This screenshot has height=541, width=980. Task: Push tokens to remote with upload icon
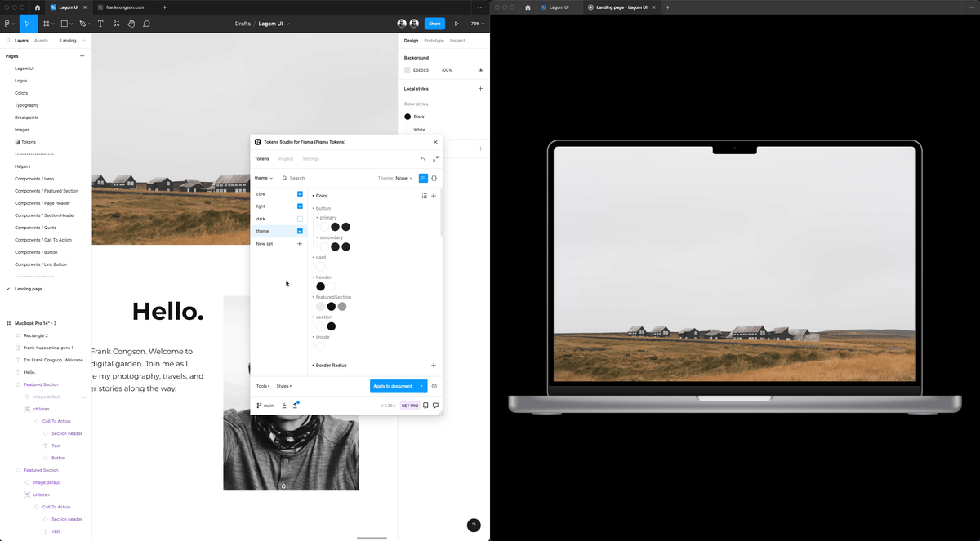click(x=295, y=406)
